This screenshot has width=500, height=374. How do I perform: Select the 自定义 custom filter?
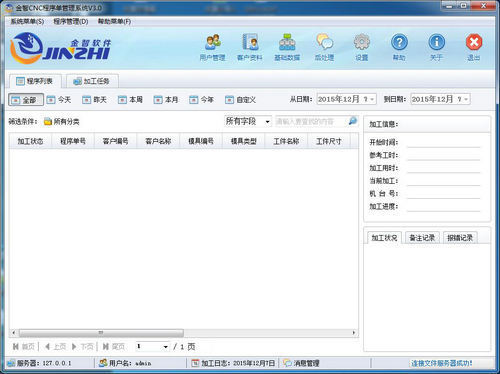tap(241, 100)
